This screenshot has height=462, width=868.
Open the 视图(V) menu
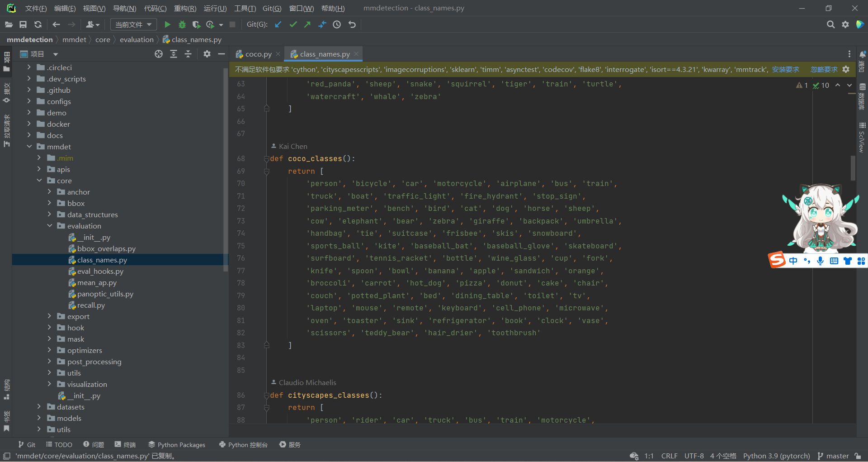(94, 8)
